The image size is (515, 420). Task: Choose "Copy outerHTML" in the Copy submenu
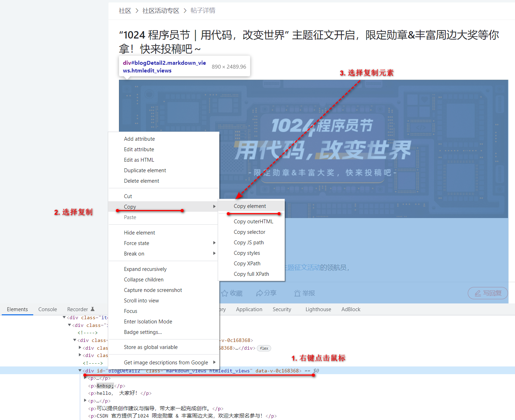[x=254, y=221]
